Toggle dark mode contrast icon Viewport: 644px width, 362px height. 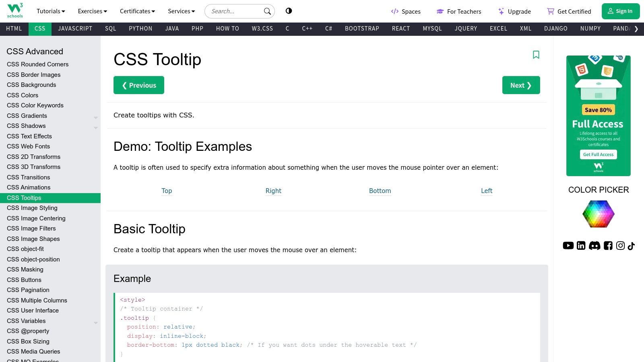(x=289, y=11)
